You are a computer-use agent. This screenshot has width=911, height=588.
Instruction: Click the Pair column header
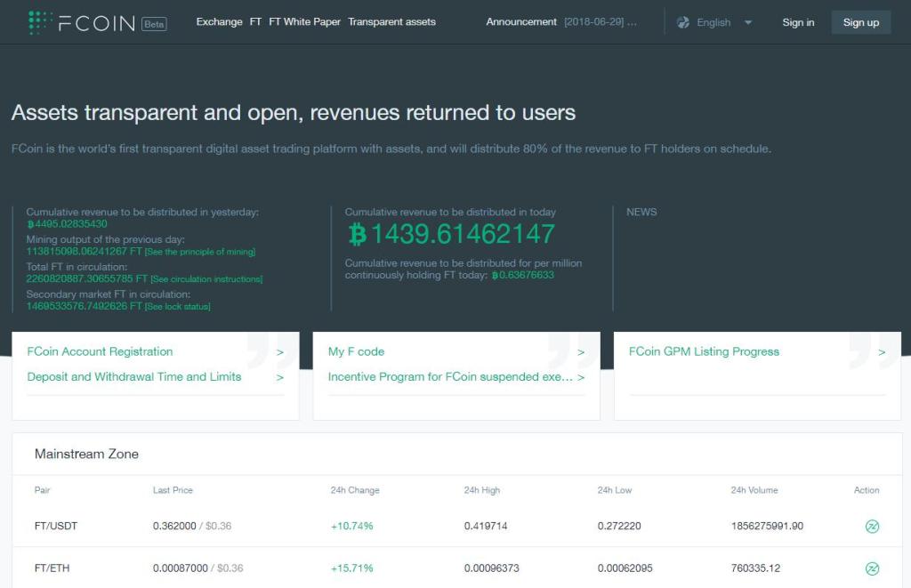tap(43, 490)
